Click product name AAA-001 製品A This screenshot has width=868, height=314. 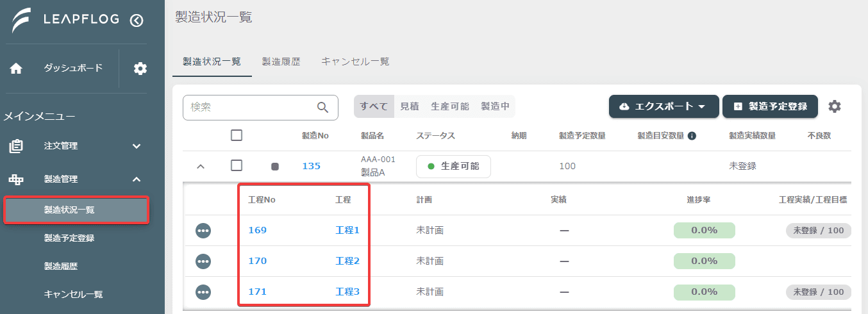point(378,166)
